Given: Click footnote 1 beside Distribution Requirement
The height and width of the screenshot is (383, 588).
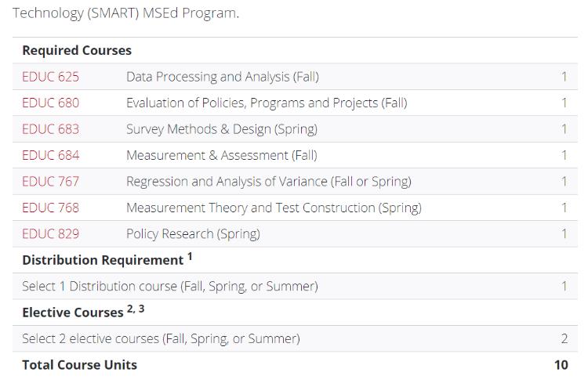Looking at the screenshot, I should tap(190, 257).
